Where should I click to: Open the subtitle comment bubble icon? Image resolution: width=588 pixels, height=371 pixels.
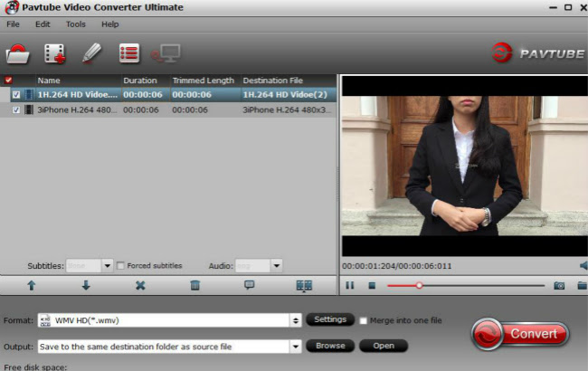(x=250, y=285)
